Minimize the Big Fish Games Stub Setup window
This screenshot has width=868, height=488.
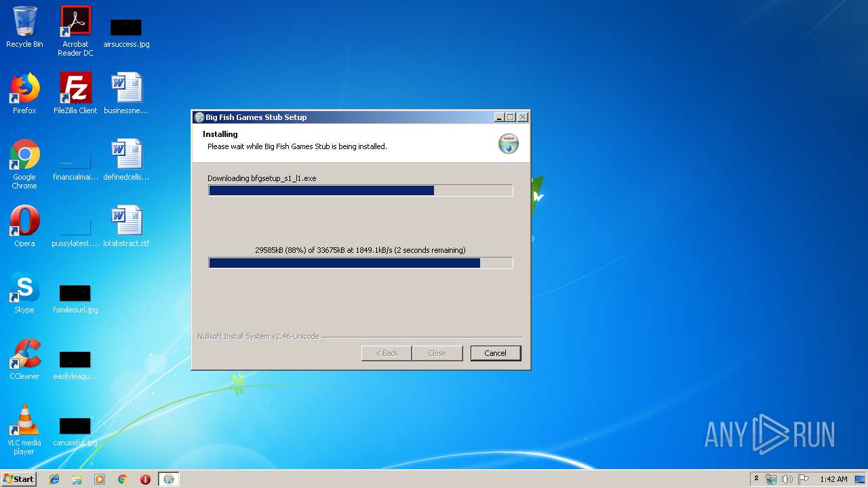[x=500, y=117]
